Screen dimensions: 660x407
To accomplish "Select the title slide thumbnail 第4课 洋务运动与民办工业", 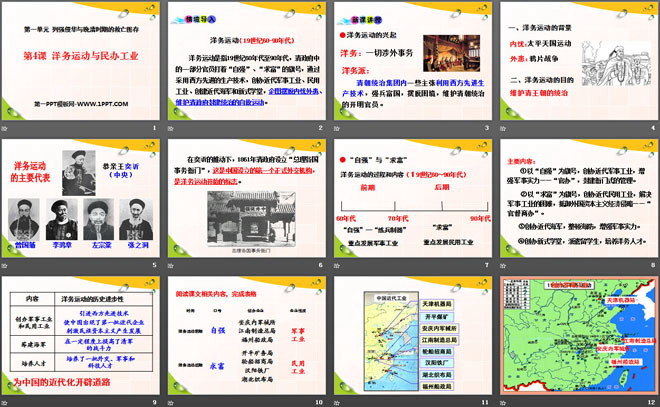I will pyautogui.click(x=81, y=61).
